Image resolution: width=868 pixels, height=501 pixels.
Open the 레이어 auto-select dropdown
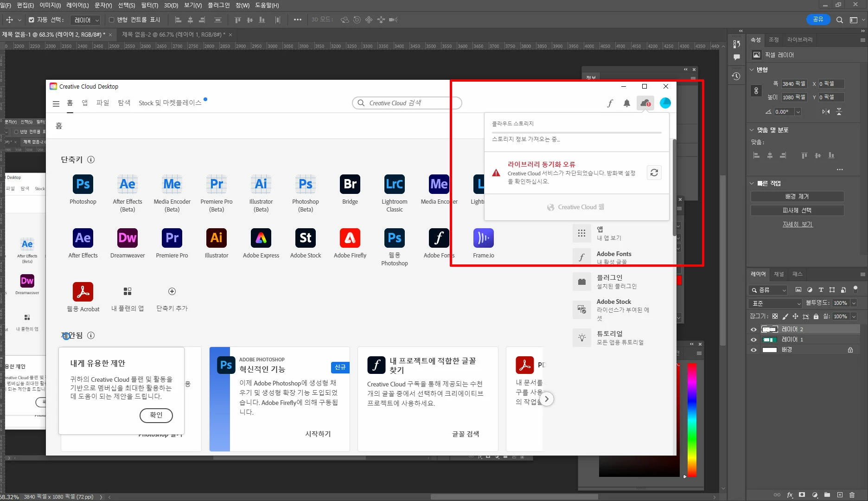click(x=86, y=20)
